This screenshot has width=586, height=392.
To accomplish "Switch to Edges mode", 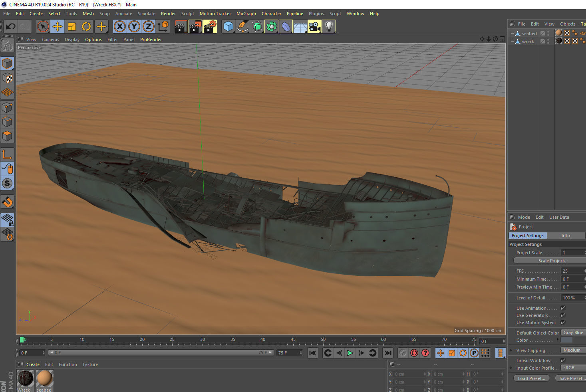I will (x=7, y=121).
